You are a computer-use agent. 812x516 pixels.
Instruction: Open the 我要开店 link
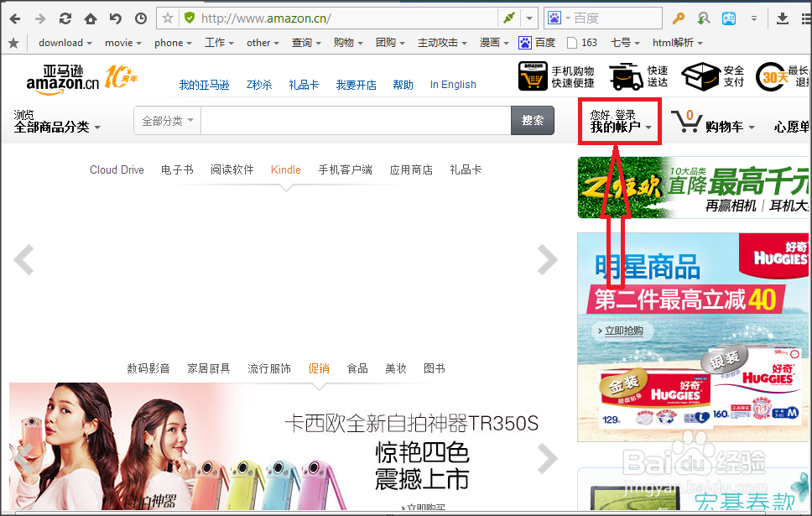357,85
